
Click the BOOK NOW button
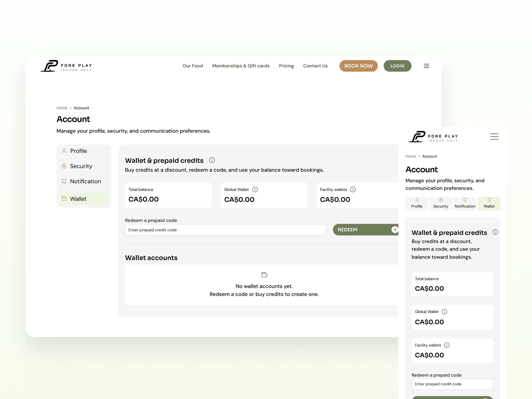pyautogui.click(x=358, y=66)
